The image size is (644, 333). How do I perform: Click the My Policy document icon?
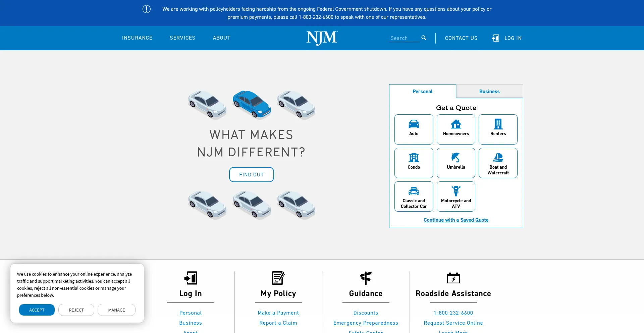[x=278, y=278]
